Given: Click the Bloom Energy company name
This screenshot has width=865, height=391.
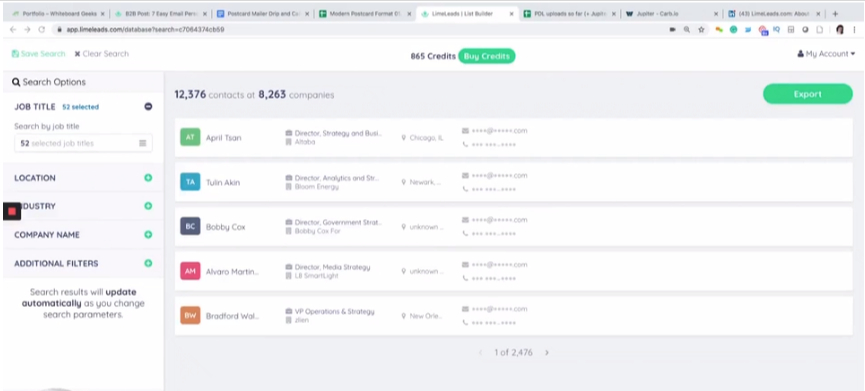Looking at the screenshot, I should click(x=317, y=186).
